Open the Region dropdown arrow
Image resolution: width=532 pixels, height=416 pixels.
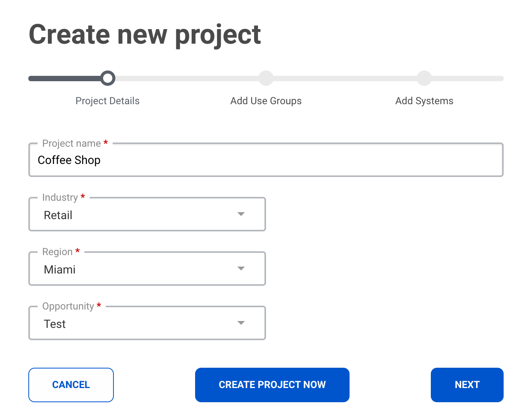pyautogui.click(x=241, y=269)
